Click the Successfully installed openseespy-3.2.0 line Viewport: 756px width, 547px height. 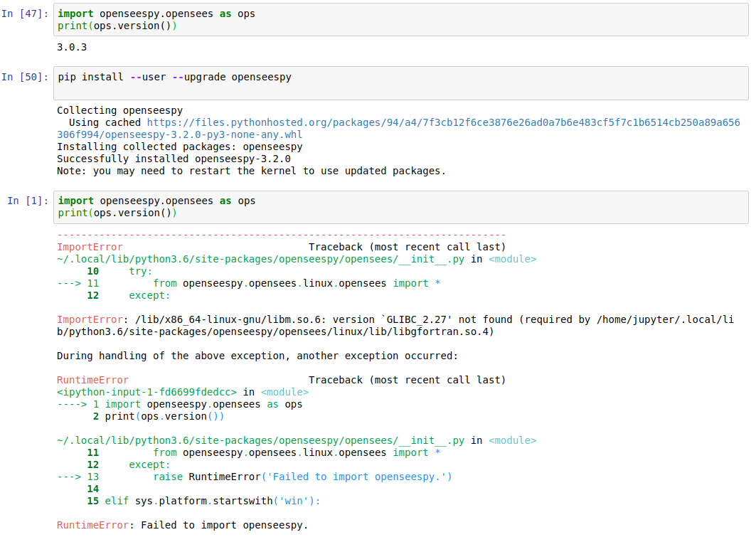[185, 158]
